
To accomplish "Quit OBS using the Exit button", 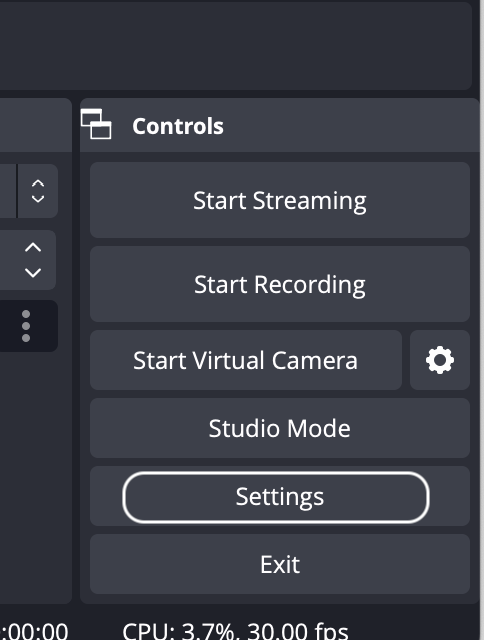I will tap(280, 564).
